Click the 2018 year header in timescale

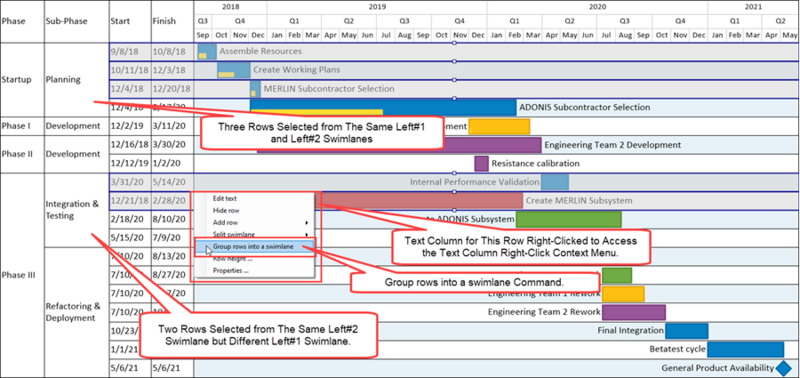pyautogui.click(x=231, y=7)
